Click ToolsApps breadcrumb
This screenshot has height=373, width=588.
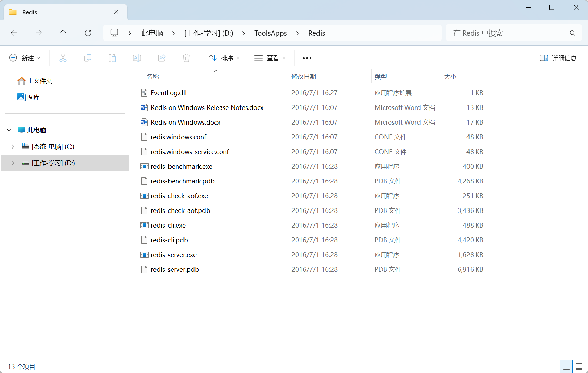click(271, 33)
